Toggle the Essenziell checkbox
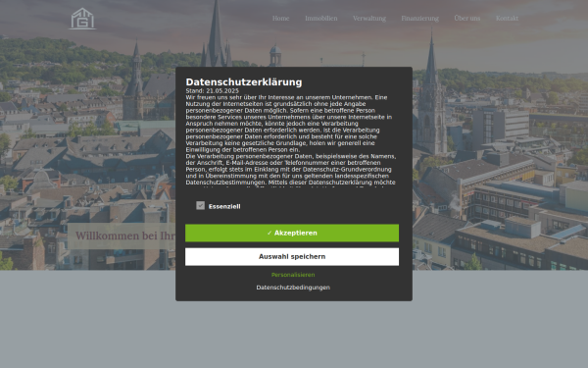This screenshot has height=368, width=588. [x=200, y=205]
